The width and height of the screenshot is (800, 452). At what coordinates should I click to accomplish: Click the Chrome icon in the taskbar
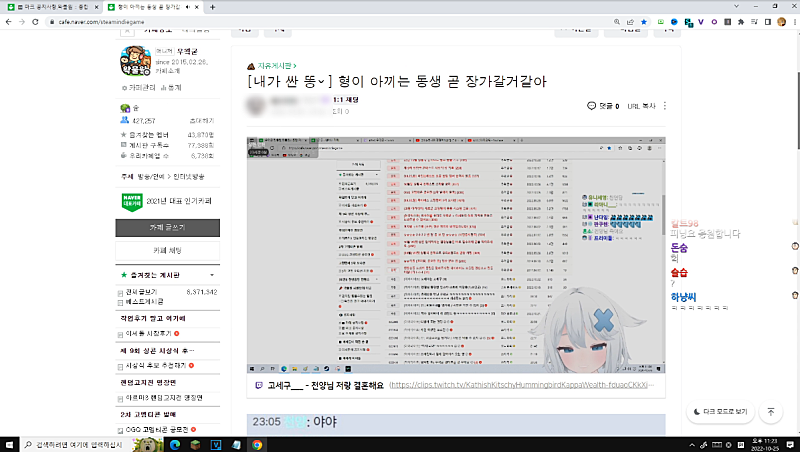[x=257, y=443]
